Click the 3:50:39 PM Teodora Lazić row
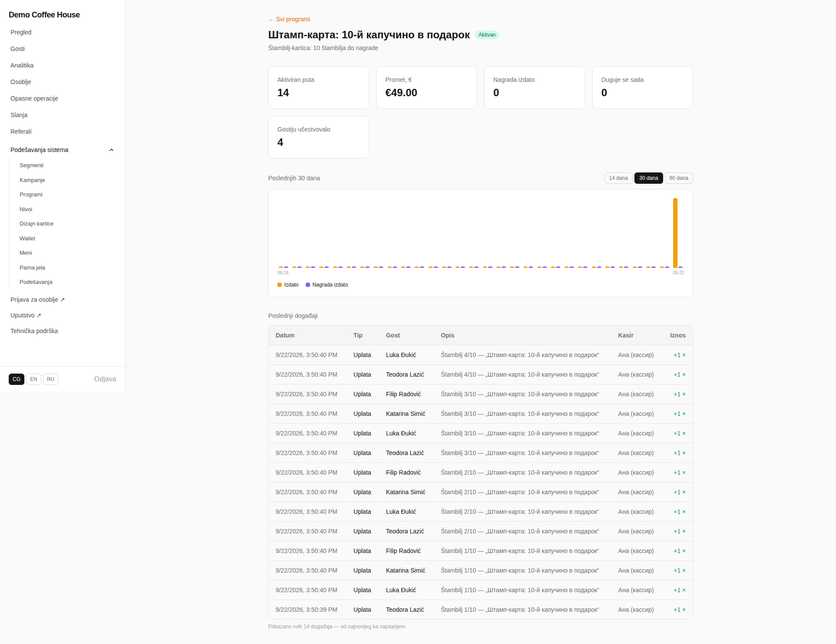836x644 pixels. [x=481, y=610]
